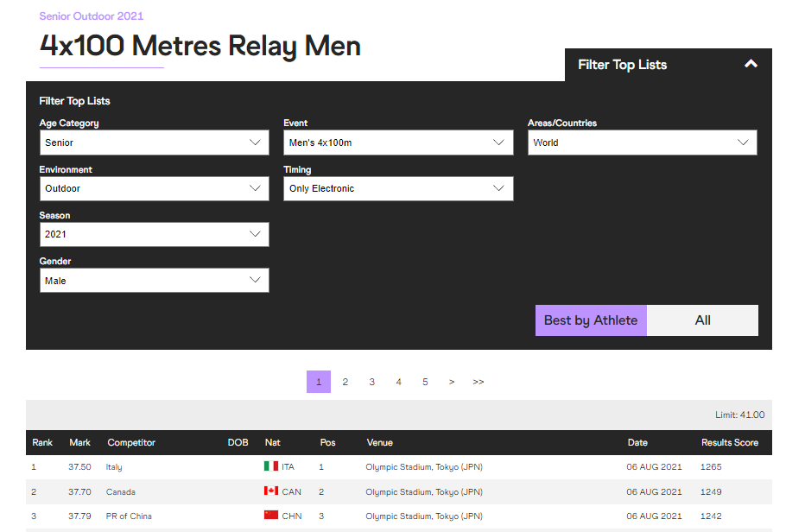This screenshot has width=786, height=532.
Task: Open the Environment Outdoor dropdown
Action: point(154,188)
